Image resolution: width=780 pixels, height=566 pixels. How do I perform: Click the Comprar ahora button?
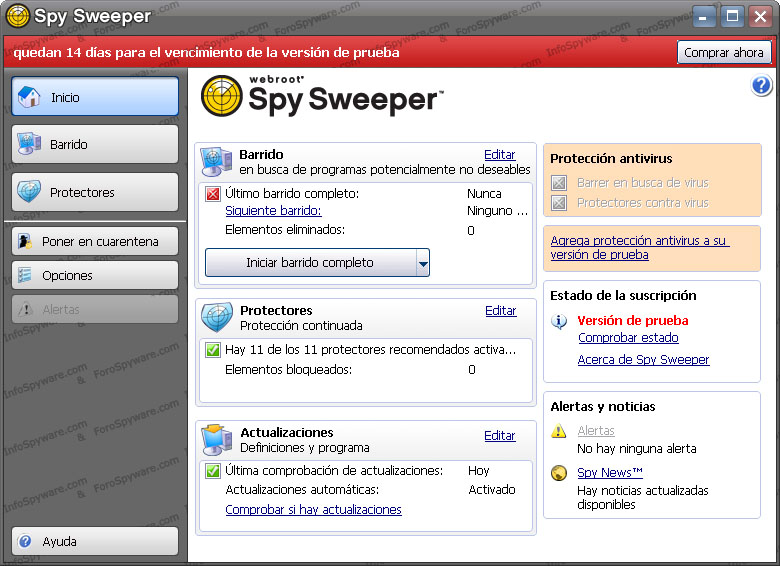724,52
